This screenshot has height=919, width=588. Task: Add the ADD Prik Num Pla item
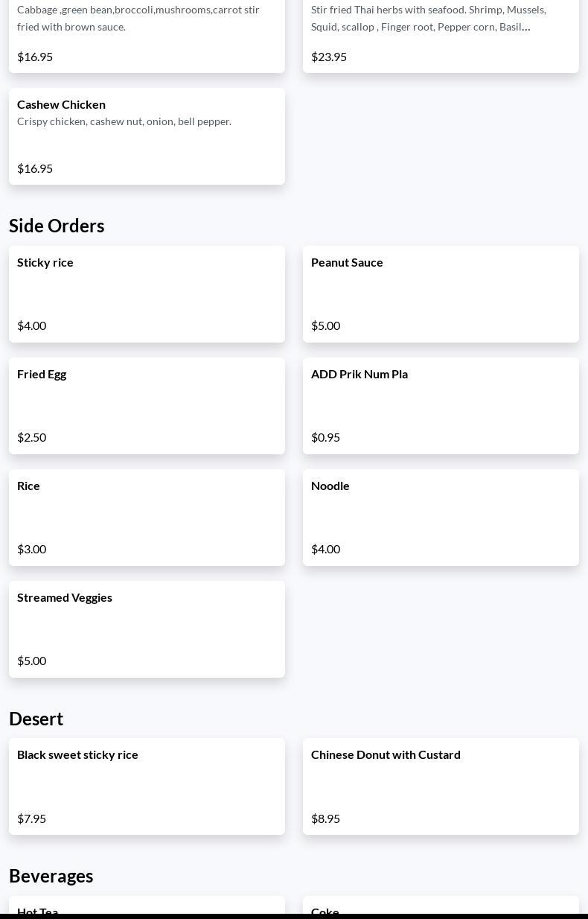click(441, 405)
